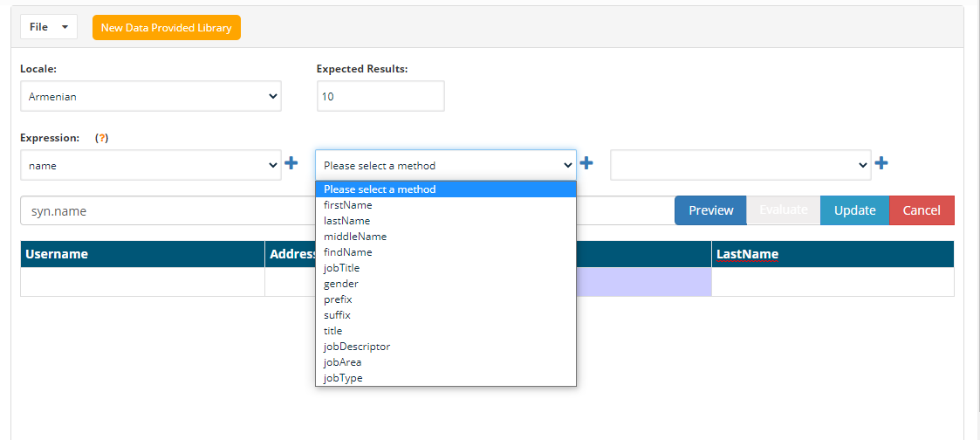This screenshot has height=440, width=980.
Task: Click the LastName column header
Action: coord(747,254)
